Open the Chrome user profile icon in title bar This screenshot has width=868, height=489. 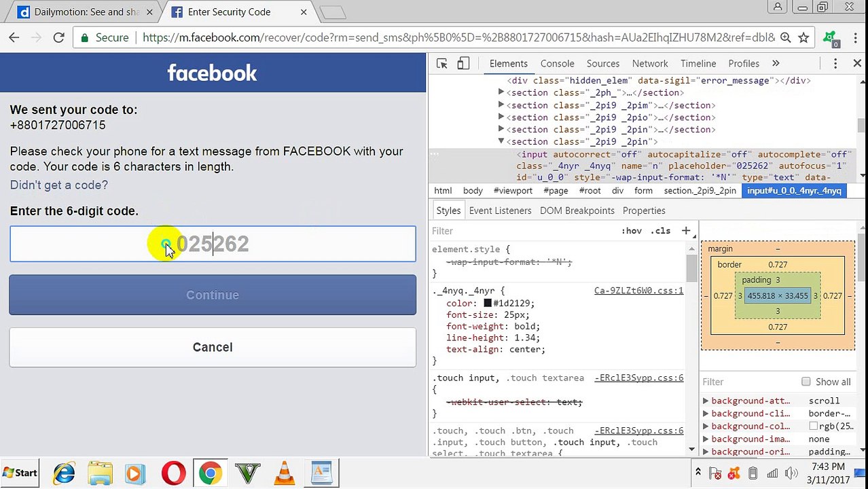tap(778, 7)
